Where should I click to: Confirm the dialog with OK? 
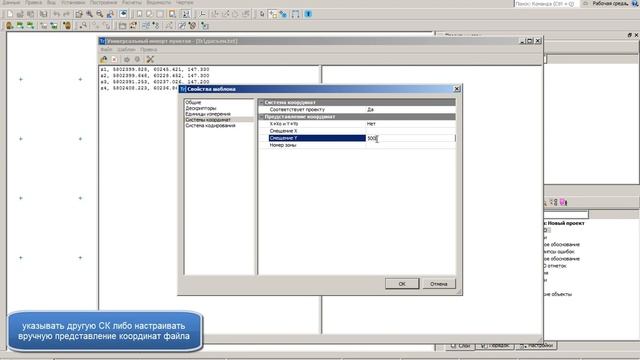point(402,284)
